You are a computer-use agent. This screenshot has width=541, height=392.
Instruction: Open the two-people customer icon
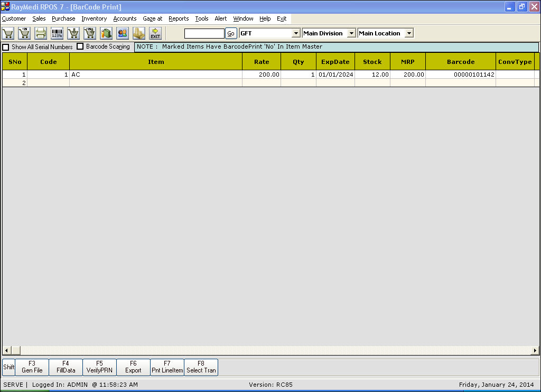coord(123,33)
